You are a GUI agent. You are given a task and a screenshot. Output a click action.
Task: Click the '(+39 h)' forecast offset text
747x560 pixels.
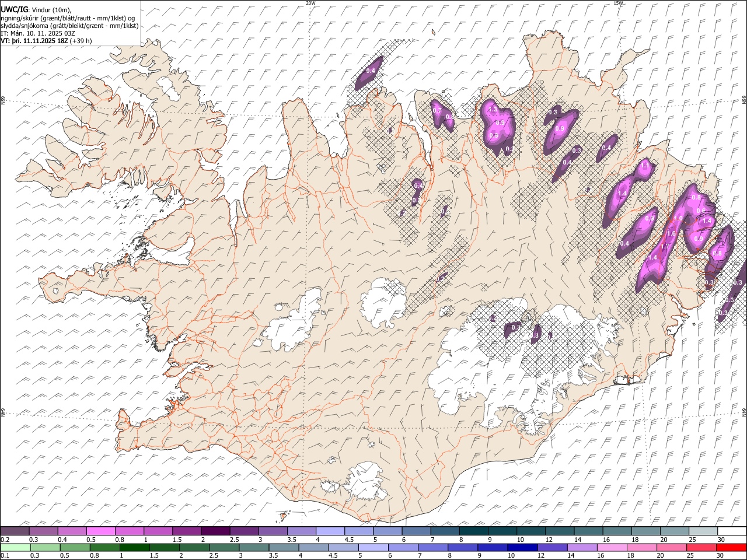click(81, 41)
